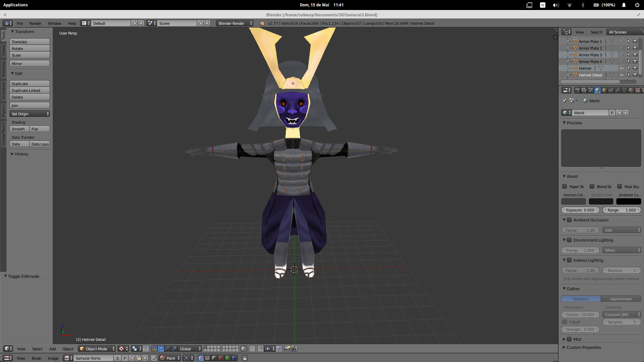The height and width of the screenshot is (362, 644).
Task: Switch to the Create tab in tool shelf
Action: pyautogui.click(x=4, y=50)
